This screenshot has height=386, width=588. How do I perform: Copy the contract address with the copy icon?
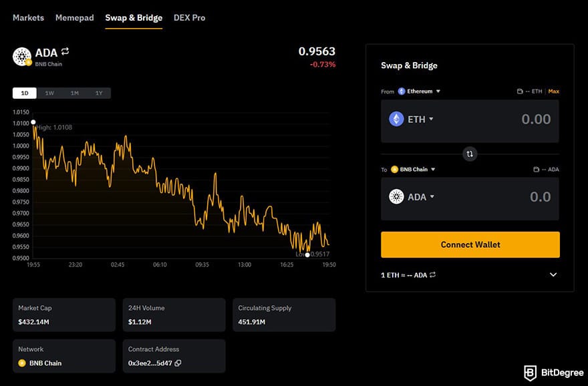pos(178,363)
